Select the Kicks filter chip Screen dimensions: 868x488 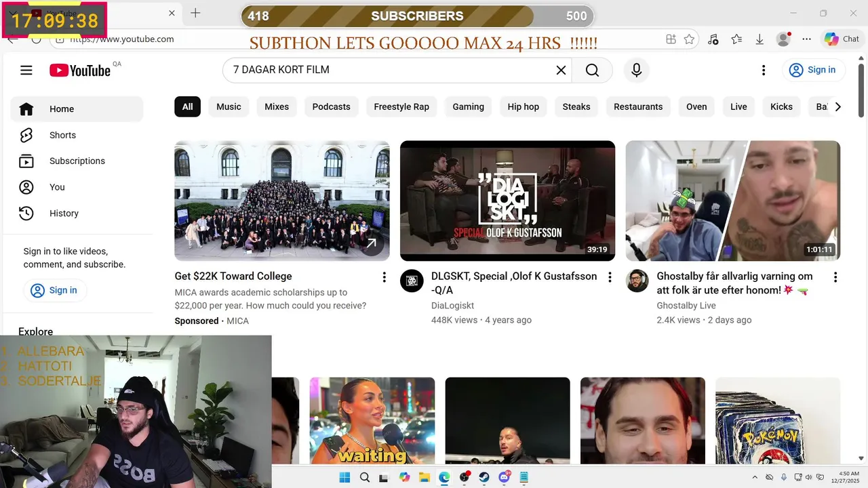(781, 106)
